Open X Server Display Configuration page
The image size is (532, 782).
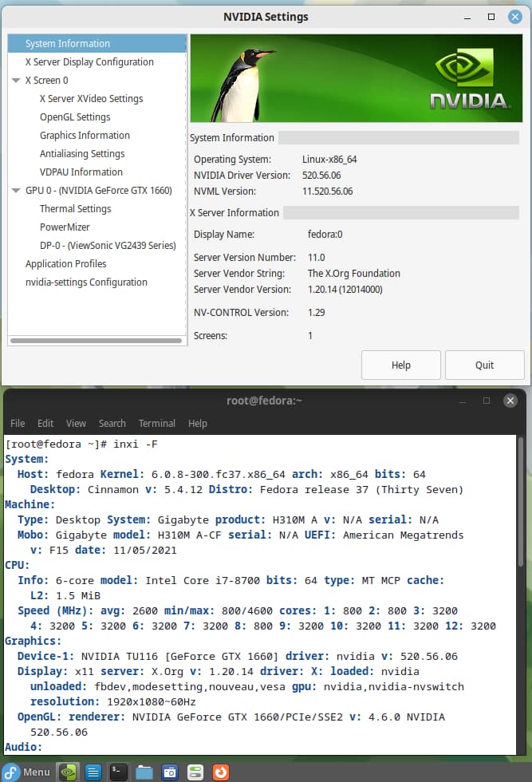(89, 62)
